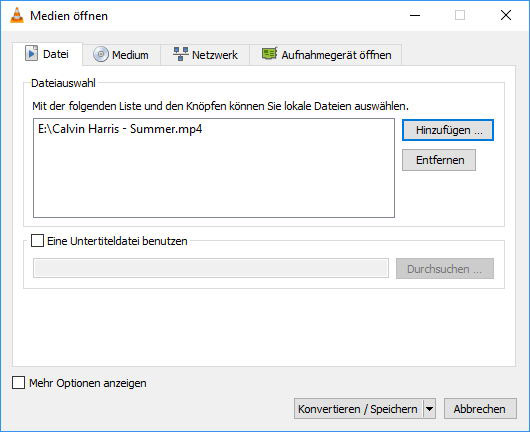Click the capture card icon for Aufnahmegerät
The image size is (530, 432).
[269, 54]
